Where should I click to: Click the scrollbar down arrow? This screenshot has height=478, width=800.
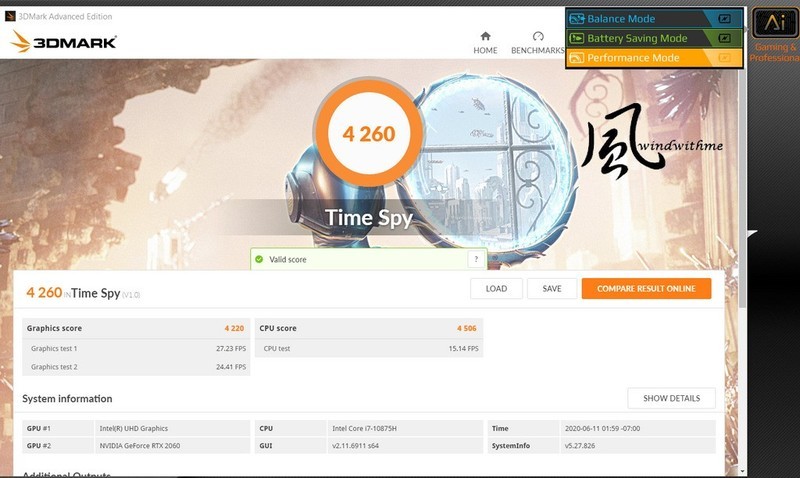point(742,471)
